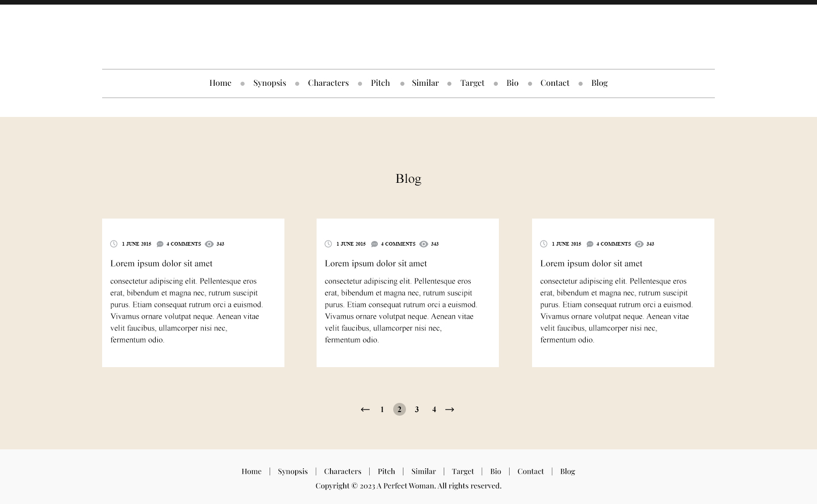The height and width of the screenshot is (504, 817).
Task: Open Synopsis in the top navigation
Action: tap(270, 83)
